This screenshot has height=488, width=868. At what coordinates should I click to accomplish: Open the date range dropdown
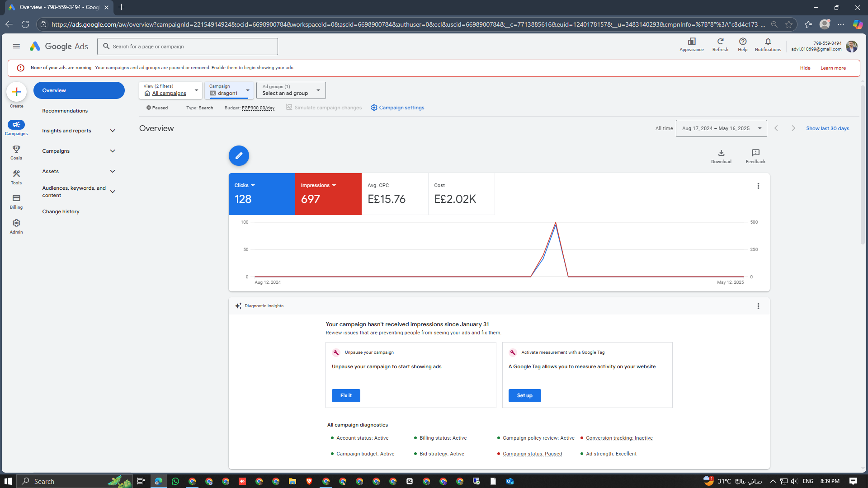click(x=721, y=128)
